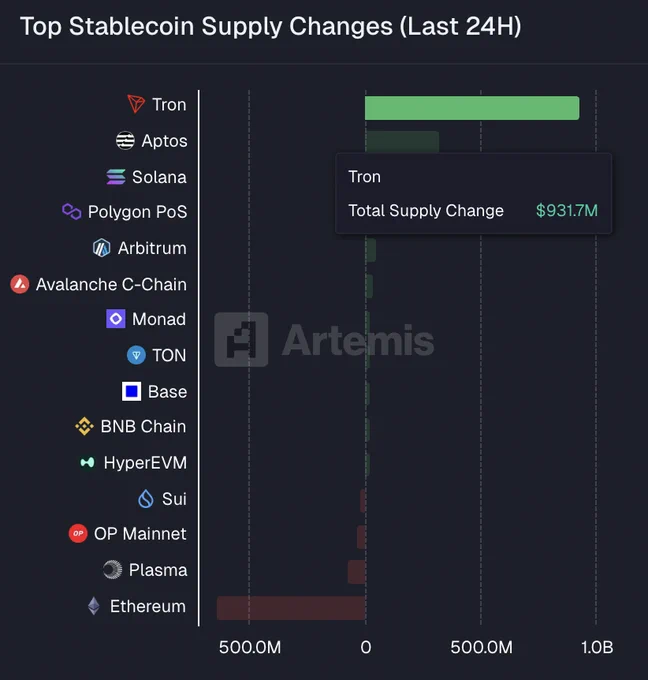Select the green Tron supply bar
Viewport: 648px width, 680px height.
coord(472,108)
